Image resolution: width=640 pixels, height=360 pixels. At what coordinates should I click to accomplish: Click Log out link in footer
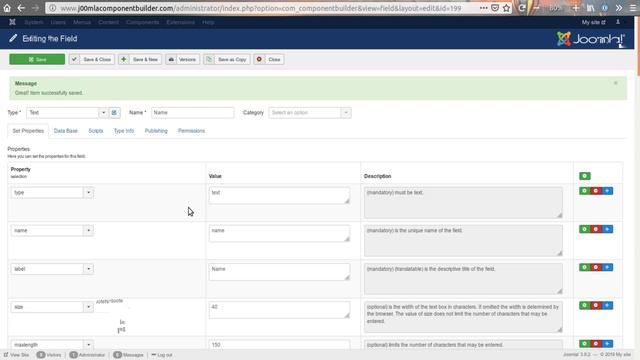(162, 355)
